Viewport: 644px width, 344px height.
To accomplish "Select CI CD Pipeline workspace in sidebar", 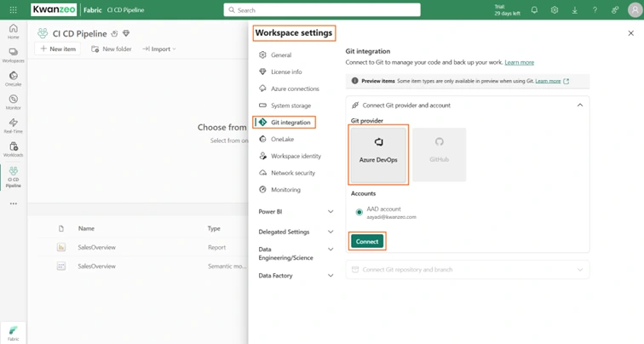I will (13, 177).
